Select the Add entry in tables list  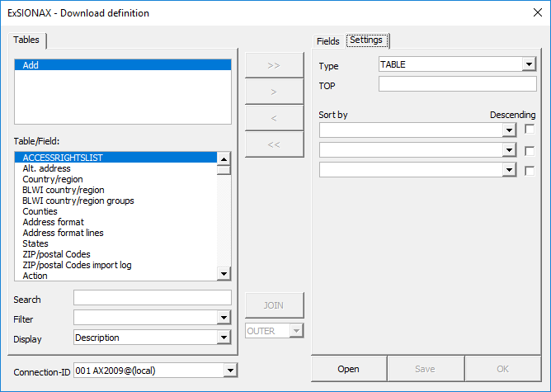pos(123,65)
